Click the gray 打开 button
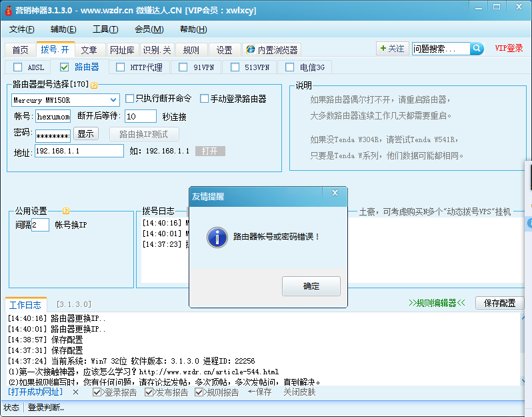532x417 pixels. pyautogui.click(x=210, y=151)
